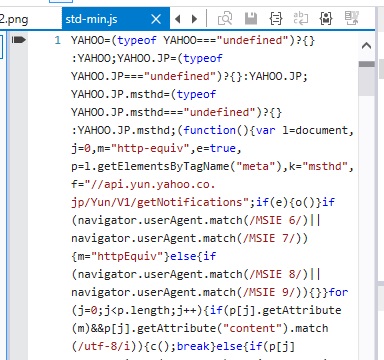
Task: Click the find in files icon
Action: [225, 19]
